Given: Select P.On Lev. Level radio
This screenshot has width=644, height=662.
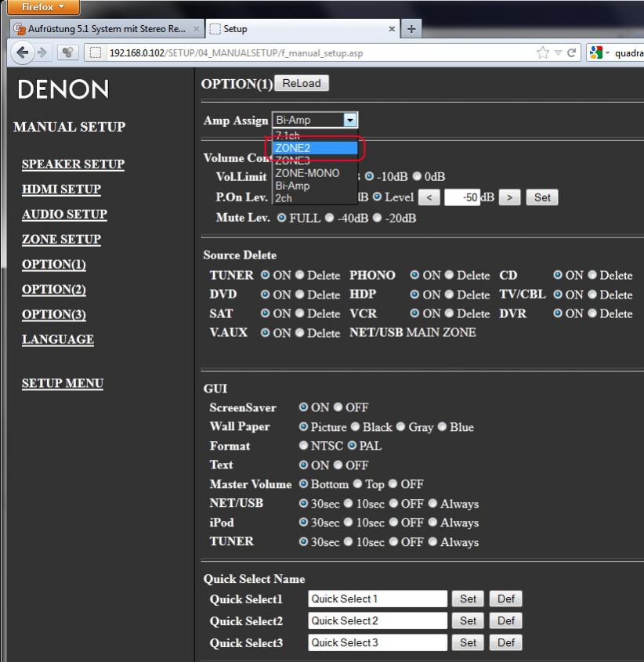Looking at the screenshot, I should point(377,197).
